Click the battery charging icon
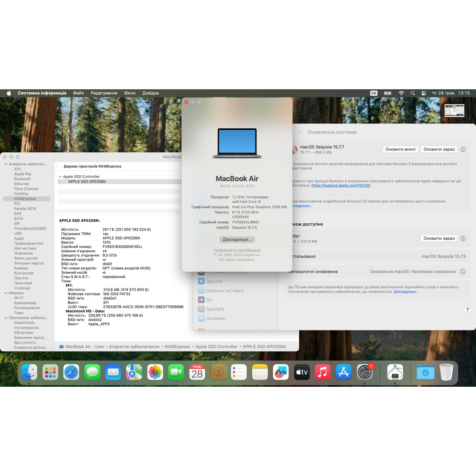The height and width of the screenshot is (476, 476). (388, 93)
